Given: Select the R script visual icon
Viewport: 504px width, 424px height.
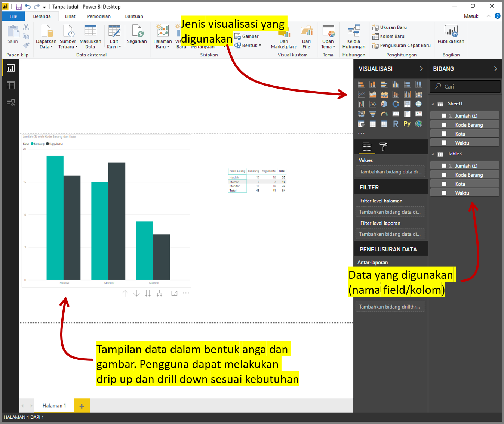Looking at the screenshot, I should [395, 123].
